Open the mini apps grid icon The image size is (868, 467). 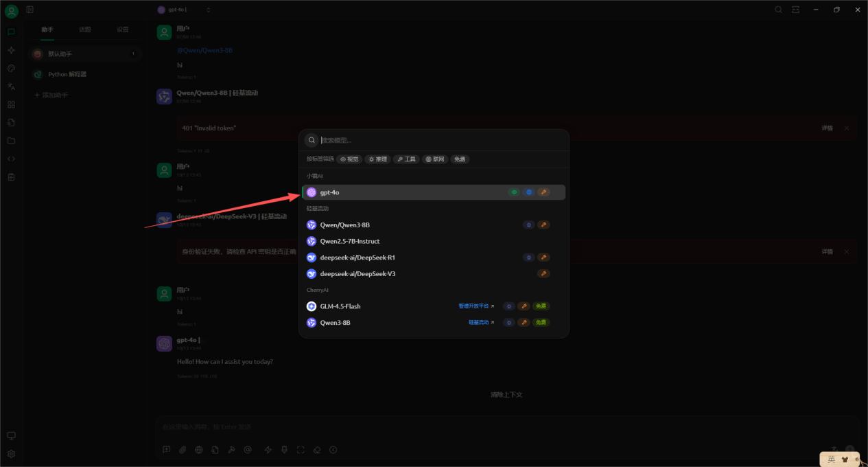pos(11,104)
